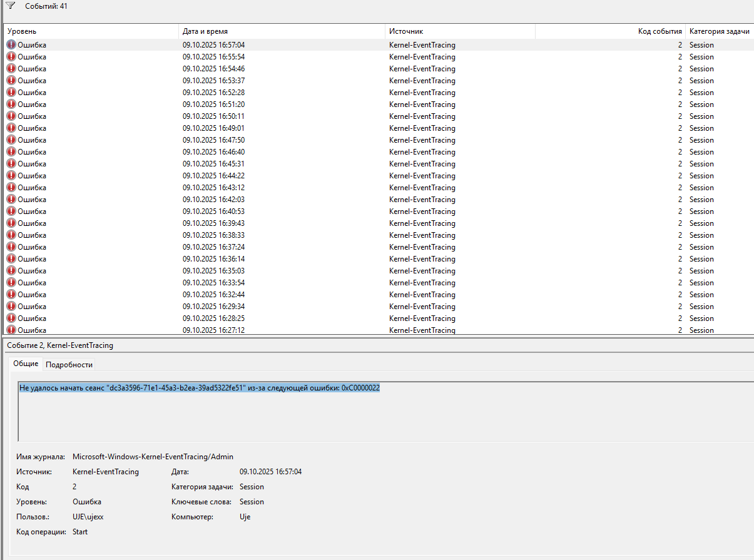
Task: Click the operation code value 'Start'
Action: pos(80,532)
